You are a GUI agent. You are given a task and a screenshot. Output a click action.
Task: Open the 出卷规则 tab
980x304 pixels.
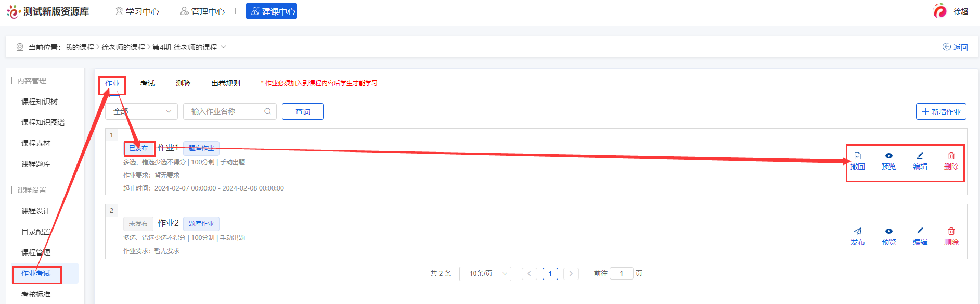(x=226, y=83)
